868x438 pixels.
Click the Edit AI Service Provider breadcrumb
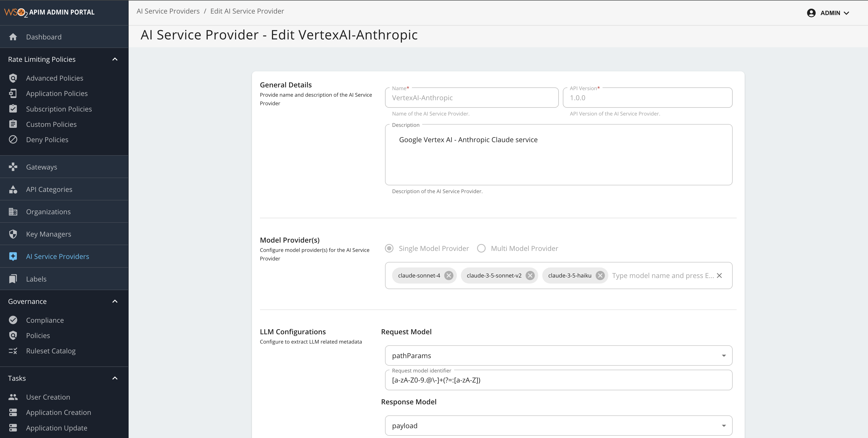[247, 11]
